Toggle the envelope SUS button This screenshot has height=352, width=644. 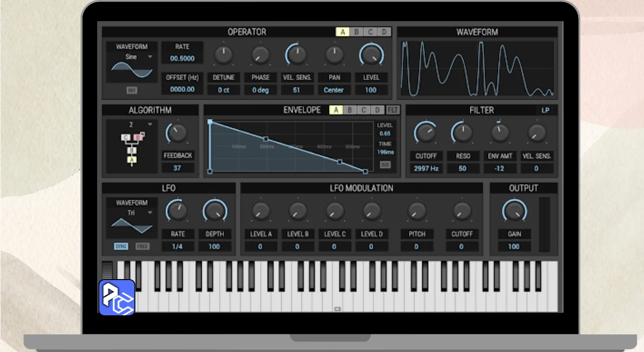(x=385, y=165)
